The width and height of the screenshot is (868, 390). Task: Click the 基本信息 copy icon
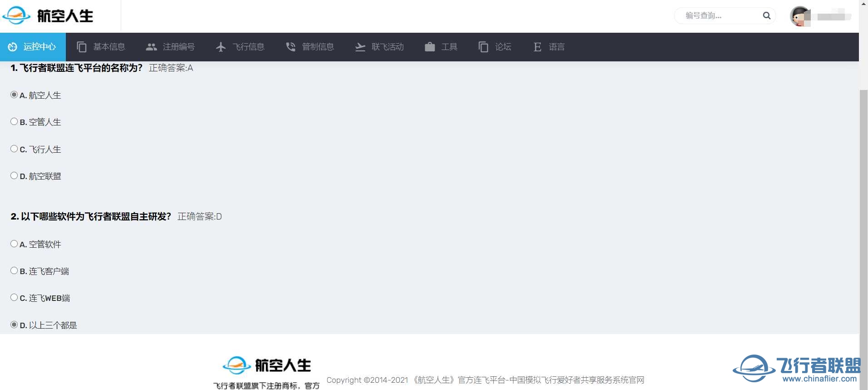coord(82,47)
